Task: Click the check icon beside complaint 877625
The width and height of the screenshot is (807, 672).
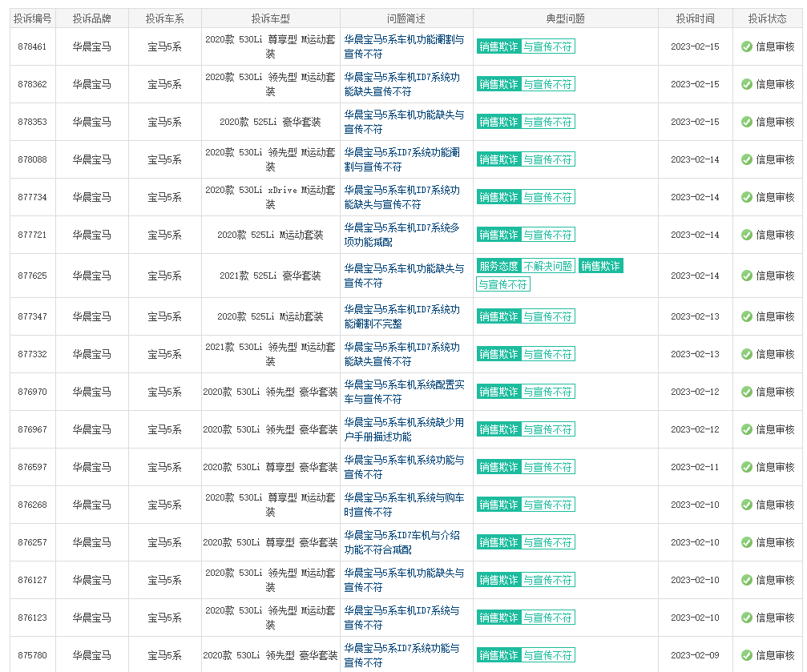Action: (x=746, y=276)
